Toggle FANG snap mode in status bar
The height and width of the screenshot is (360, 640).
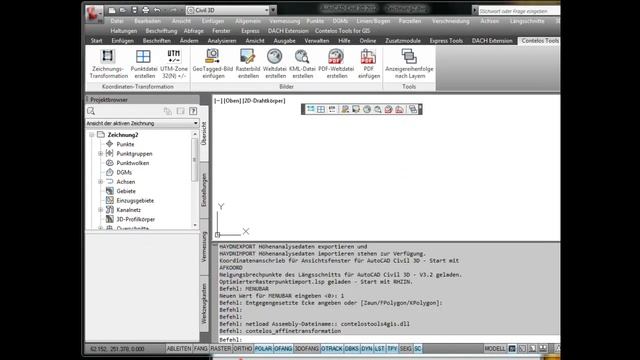(x=200, y=349)
